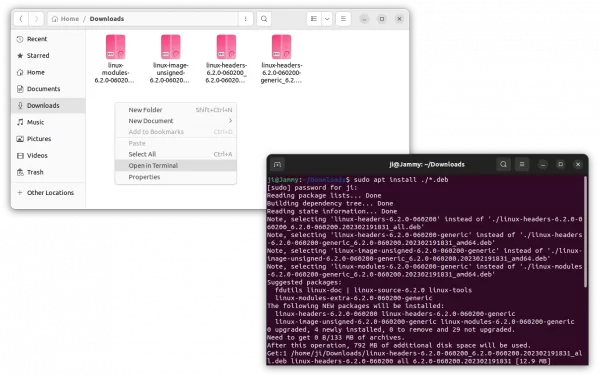This screenshot has height=376, width=600.
Task: Open terminal hamburger menu
Action: click(522, 164)
